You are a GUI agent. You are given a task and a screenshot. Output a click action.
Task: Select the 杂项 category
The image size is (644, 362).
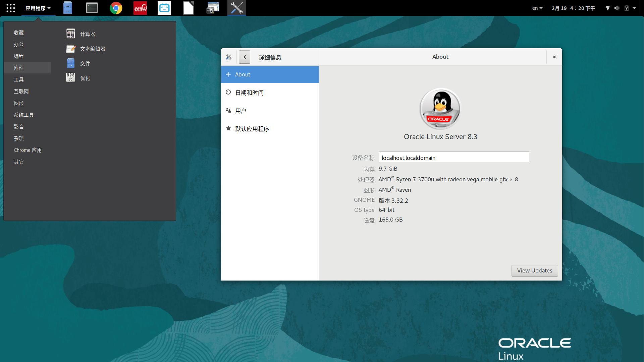28,138
